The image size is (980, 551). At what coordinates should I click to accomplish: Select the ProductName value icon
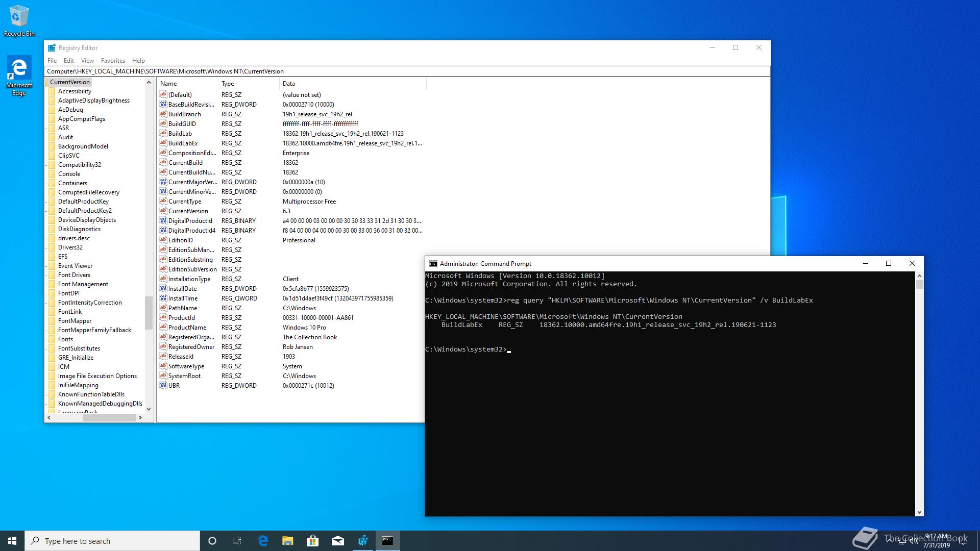point(163,328)
